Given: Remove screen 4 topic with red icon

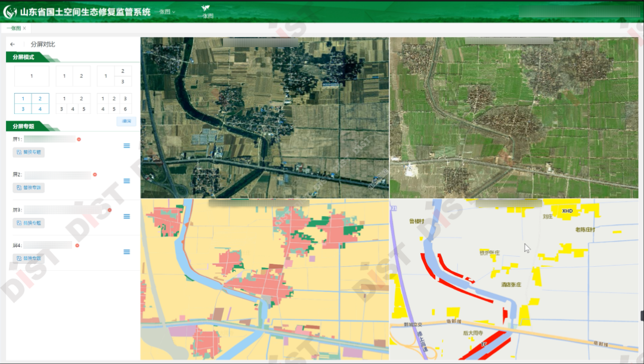Looking at the screenshot, I should pyautogui.click(x=77, y=245).
